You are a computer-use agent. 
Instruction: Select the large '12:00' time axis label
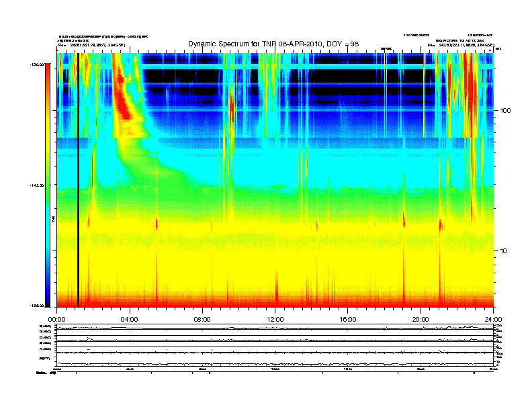275,319
